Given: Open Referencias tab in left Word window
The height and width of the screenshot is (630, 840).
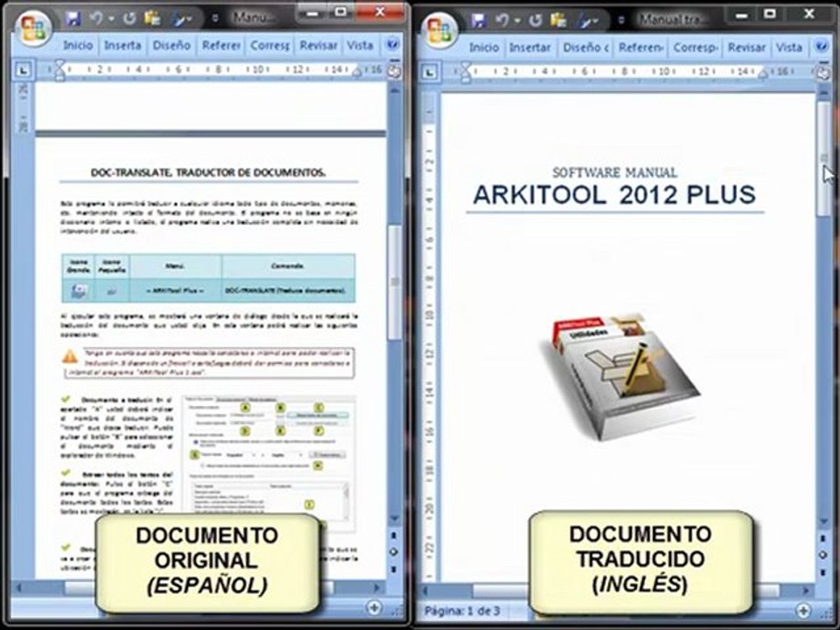Looking at the screenshot, I should click(220, 45).
